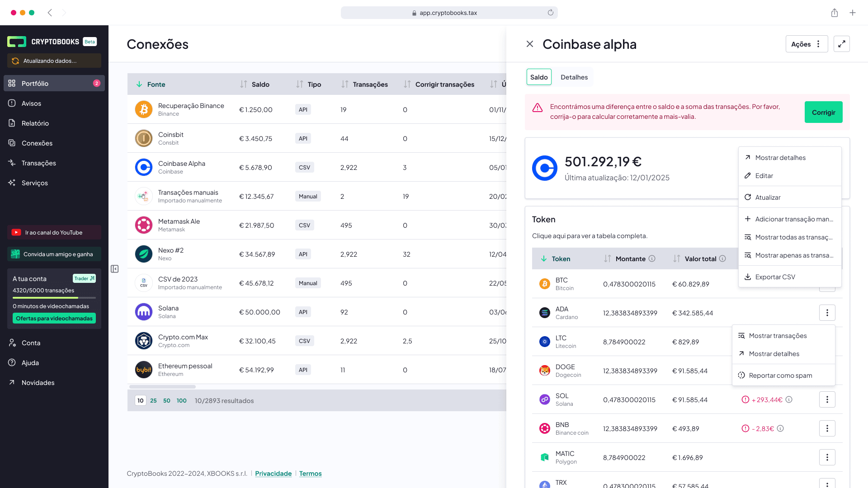Open Conta in the sidebar

point(54,343)
